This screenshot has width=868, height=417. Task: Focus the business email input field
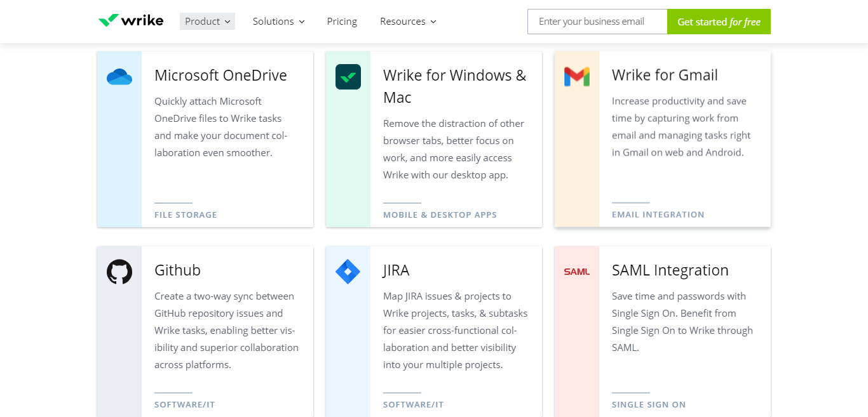coord(597,22)
